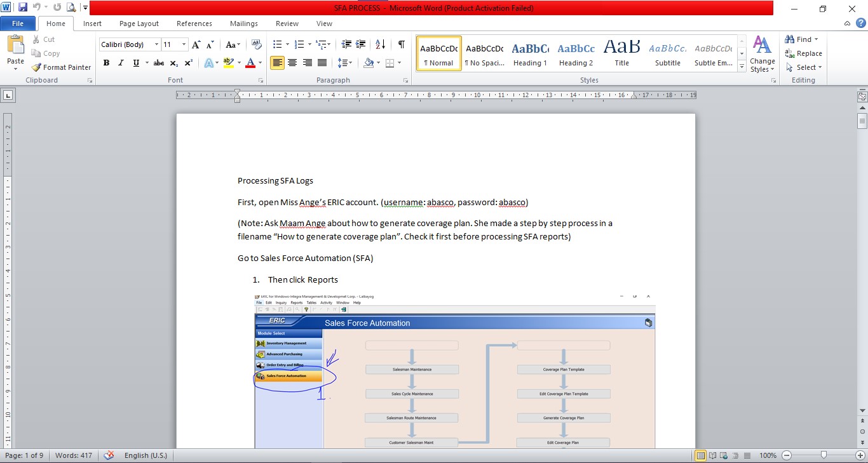Click the Sort A-Z icon
868x463 pixels.
[x=380, y=44]
